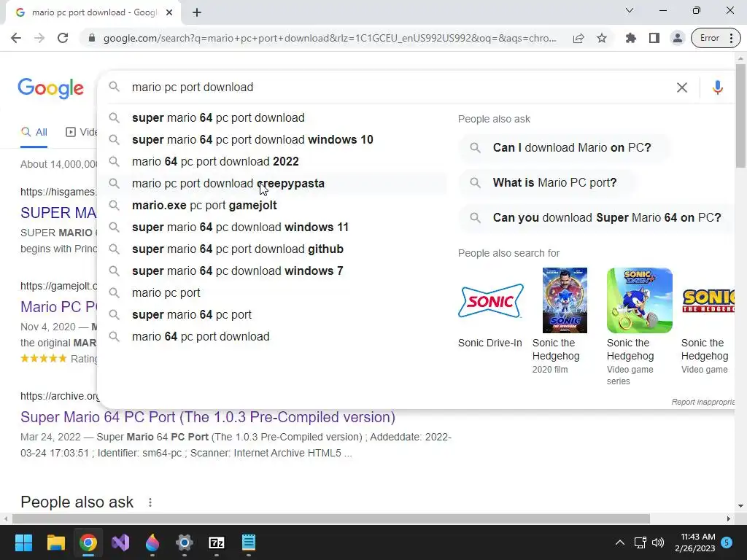
Task: Start voice search with the microphone icon
Action: [x=718, y=87]
